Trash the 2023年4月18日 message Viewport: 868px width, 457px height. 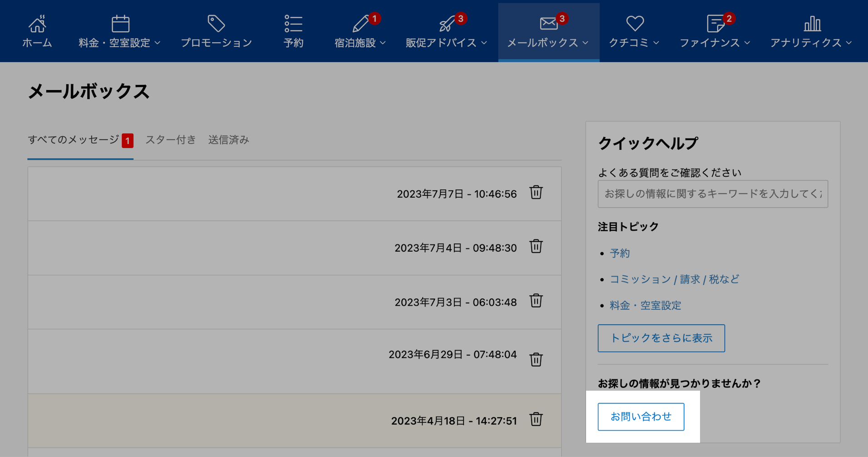tap(536, 419)
